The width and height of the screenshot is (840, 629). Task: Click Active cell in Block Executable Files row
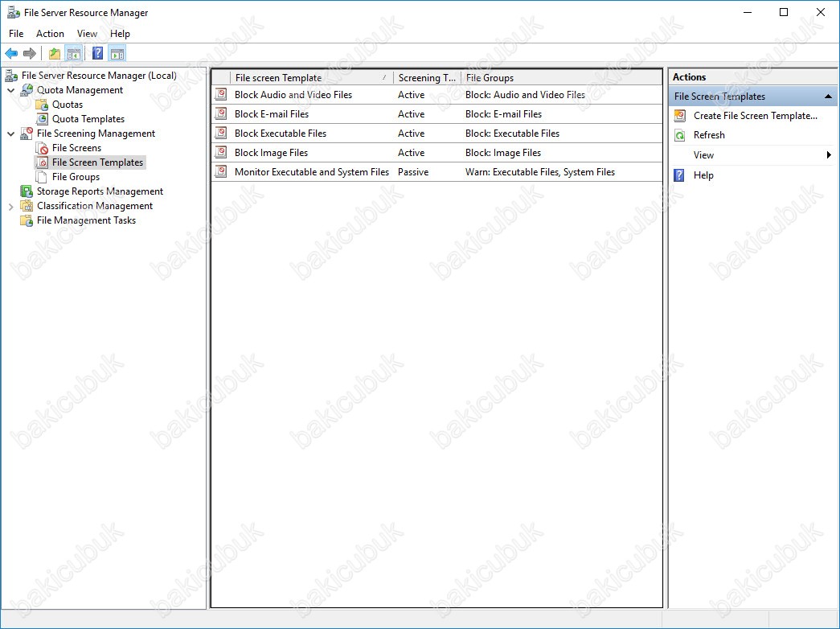point(411,133)
